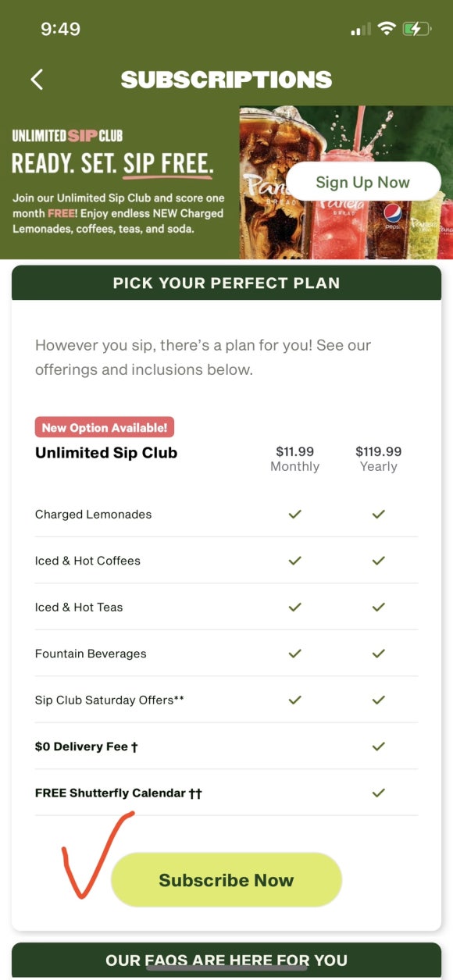Screen dimensions: 453x980
Task: Tap the Monthly checkmark for Charged Lemonades
Action: 294,515
